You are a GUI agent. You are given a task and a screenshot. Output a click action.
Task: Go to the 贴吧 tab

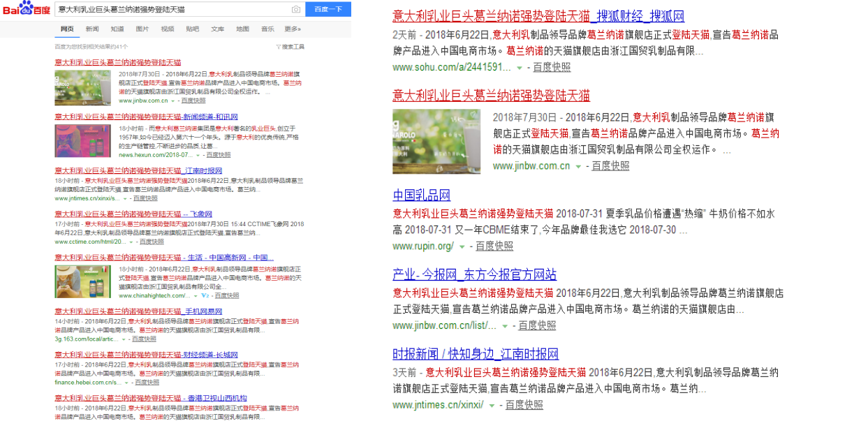coord(193,29)
